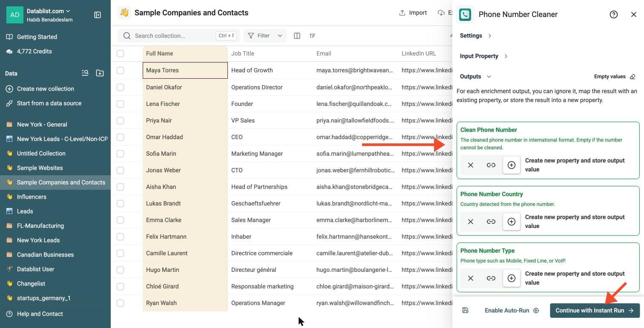644x328 pixels.
Task: Tick the checkbox for Ryan Walsh
Action: [121, 303]
